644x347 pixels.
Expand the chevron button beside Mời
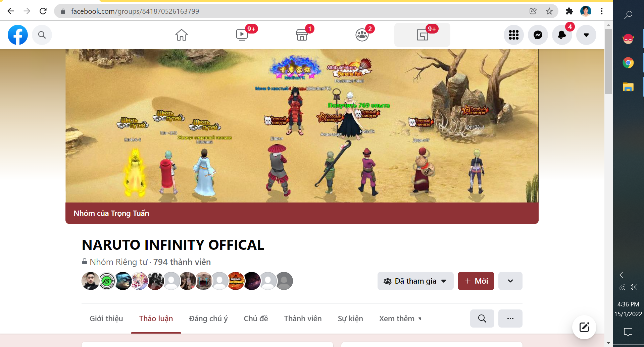tap(510, 281)
